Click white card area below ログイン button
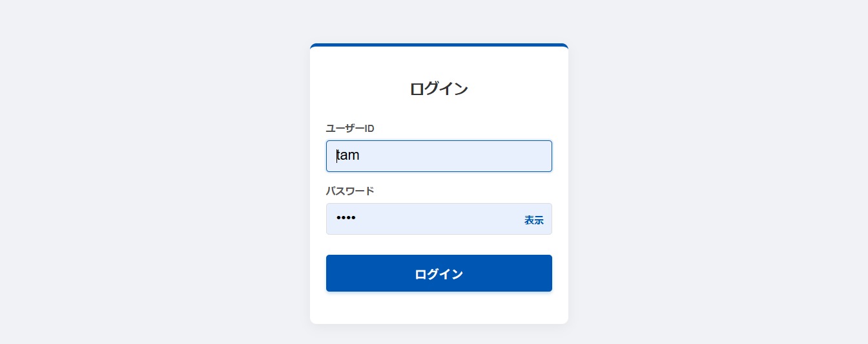The height and width of the screenshot is (344, 868). [x=439, y=308]
